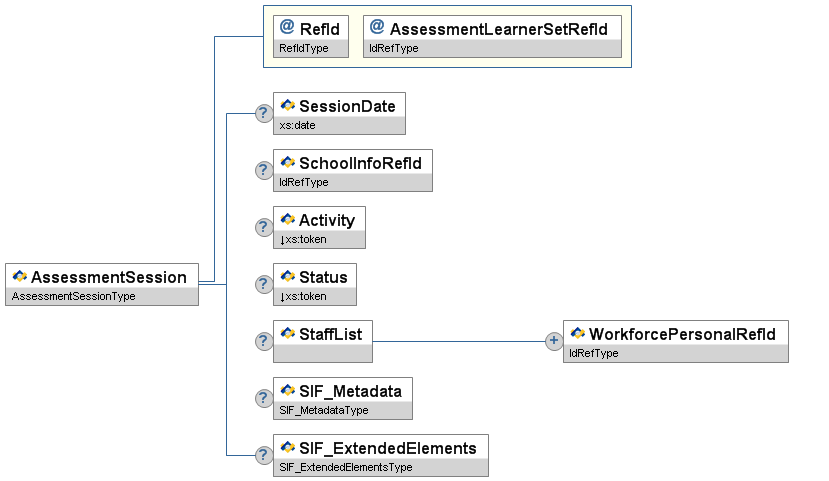Follow the SIF_ExtendedElementsType type label
Viewport: 829px width, 481px height.
(345, 467)
